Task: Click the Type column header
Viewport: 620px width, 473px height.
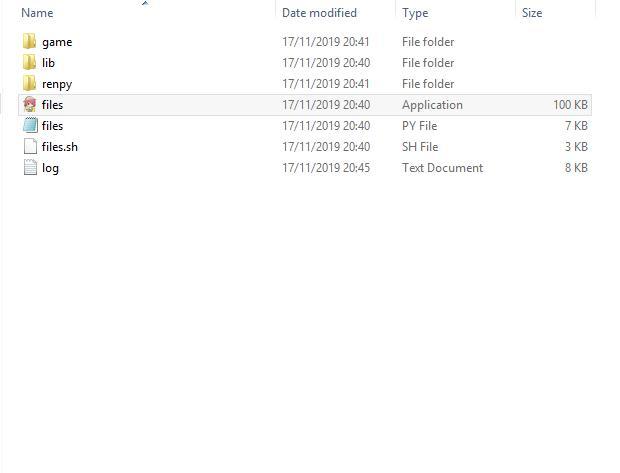Action: 415,13
